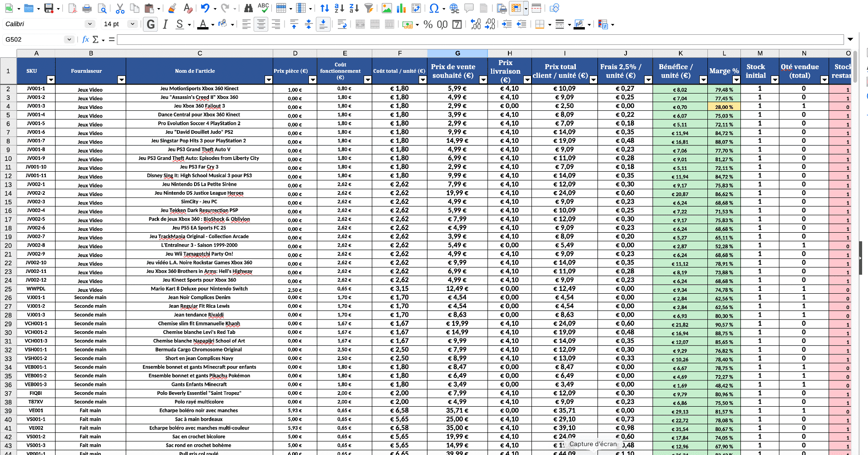868x455 pixels.
Task: Open the AutoFilter funnel tool
Action: tap(369, 8)
